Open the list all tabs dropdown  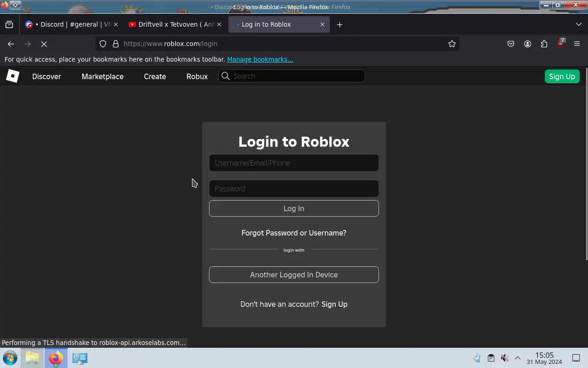(578, 24)
